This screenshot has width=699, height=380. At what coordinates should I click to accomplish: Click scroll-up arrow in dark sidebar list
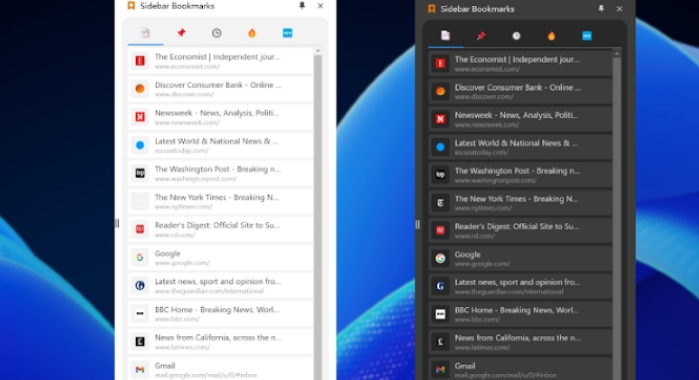coord(617,54)
